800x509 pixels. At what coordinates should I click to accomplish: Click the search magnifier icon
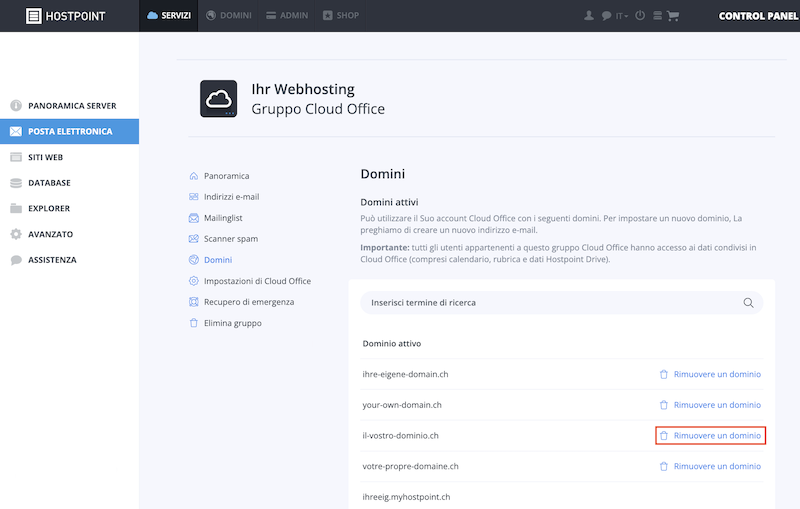[748, 302]
